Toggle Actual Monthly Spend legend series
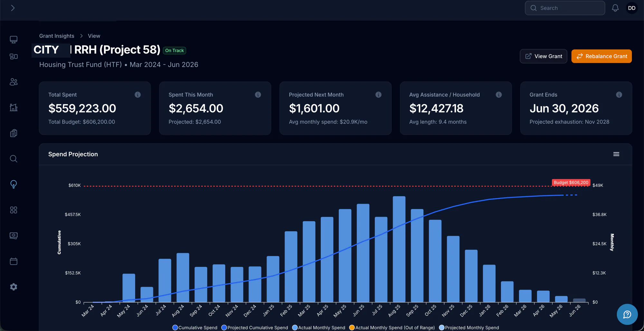Image resolution: width=644 pixels, height=331 pixels. 319,327
